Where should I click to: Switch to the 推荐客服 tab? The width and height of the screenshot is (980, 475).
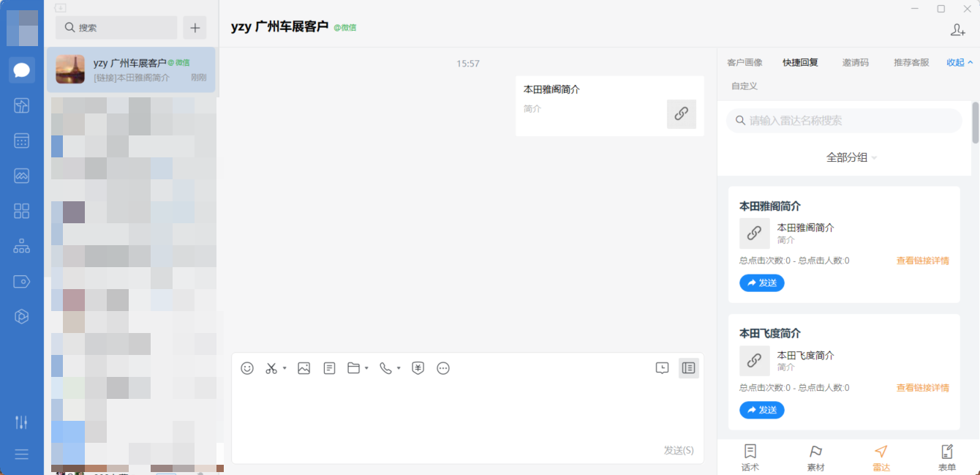[x=911, y=62]
